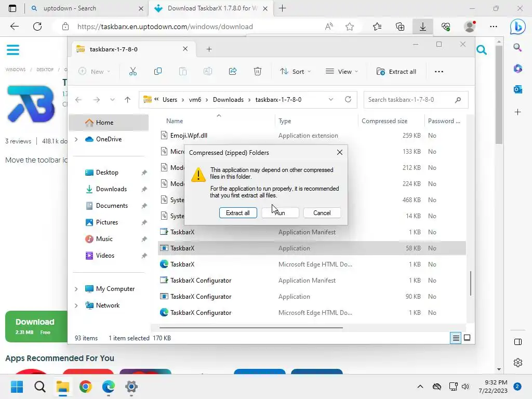Close the Compressed (zipped) Folders dialog
The width and height of the screenshot is (532, 399).
point(340,152)
